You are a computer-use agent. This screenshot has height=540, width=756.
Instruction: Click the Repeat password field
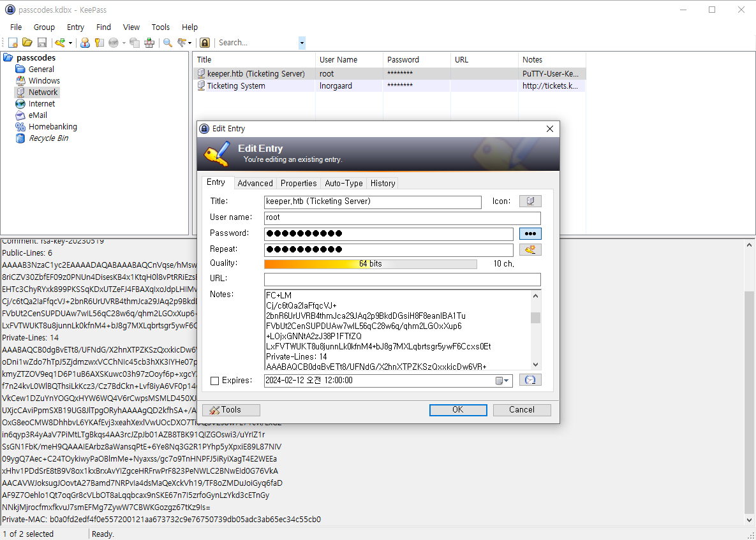coord(389,249)
